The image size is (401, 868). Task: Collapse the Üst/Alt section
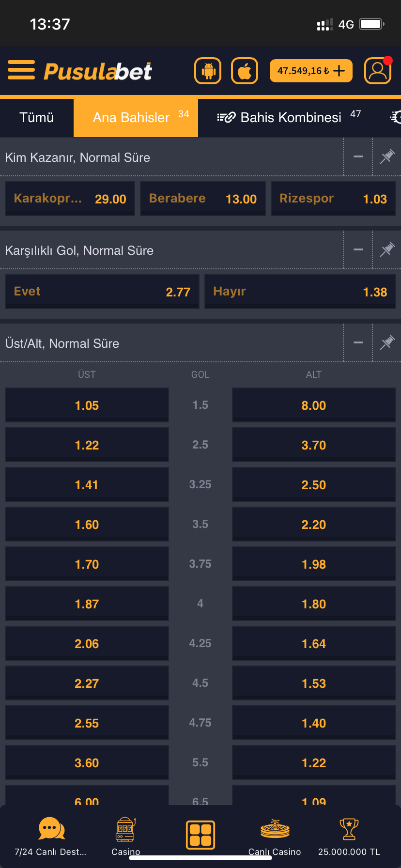tap(358, 342)
